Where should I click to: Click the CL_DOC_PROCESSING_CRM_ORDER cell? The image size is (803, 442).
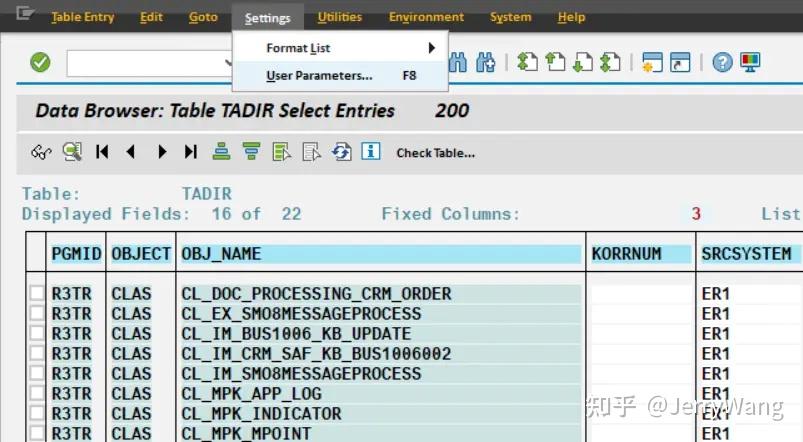coord(381,293)
